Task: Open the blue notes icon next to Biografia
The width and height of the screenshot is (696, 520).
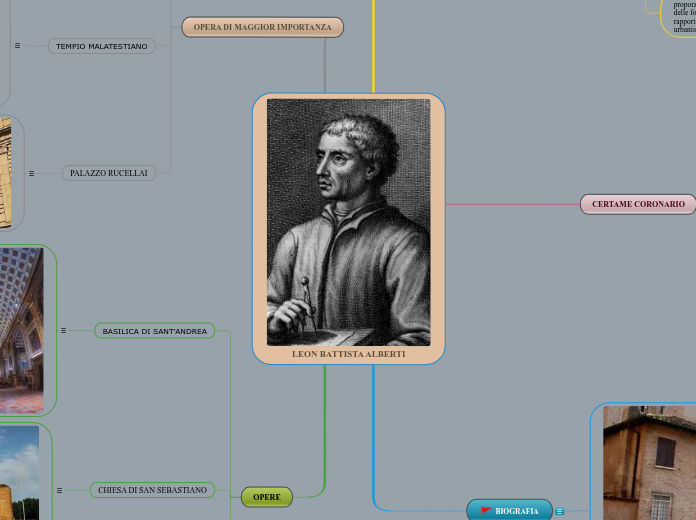Action: [559, 512]
